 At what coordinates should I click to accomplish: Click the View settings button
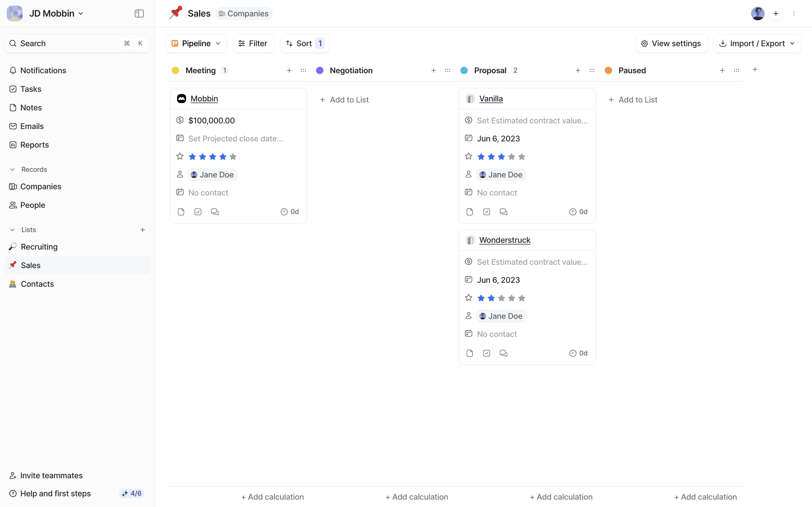671,43
